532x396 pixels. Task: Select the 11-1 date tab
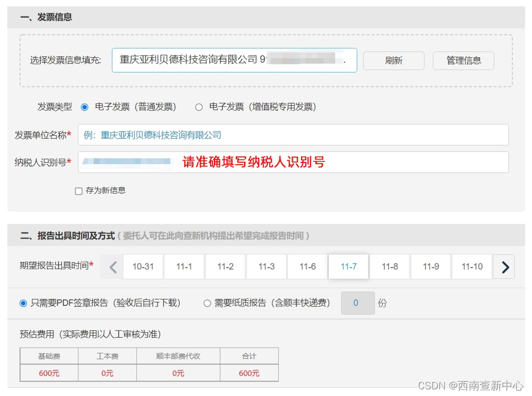tap(184, 267)
